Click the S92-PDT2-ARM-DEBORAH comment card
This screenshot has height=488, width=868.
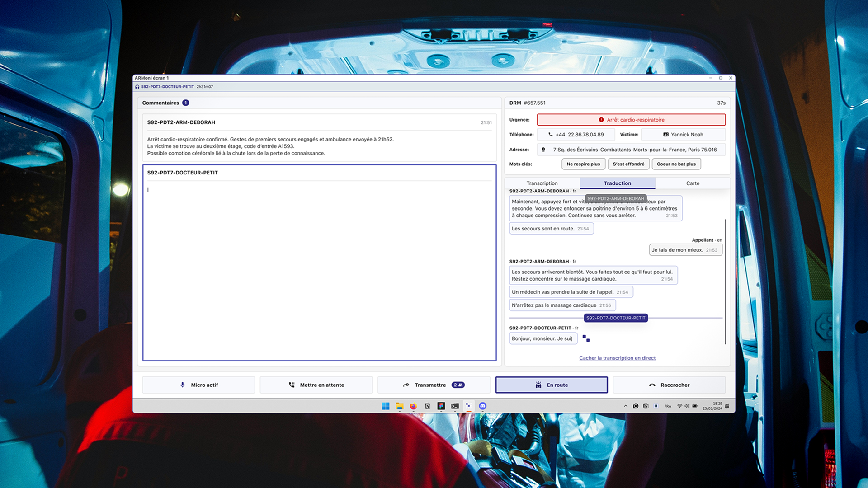320,138
